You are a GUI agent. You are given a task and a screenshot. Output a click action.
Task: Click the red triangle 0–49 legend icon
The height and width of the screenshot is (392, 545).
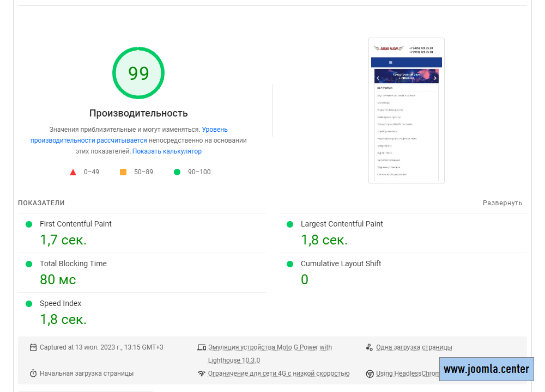[73, 172]
